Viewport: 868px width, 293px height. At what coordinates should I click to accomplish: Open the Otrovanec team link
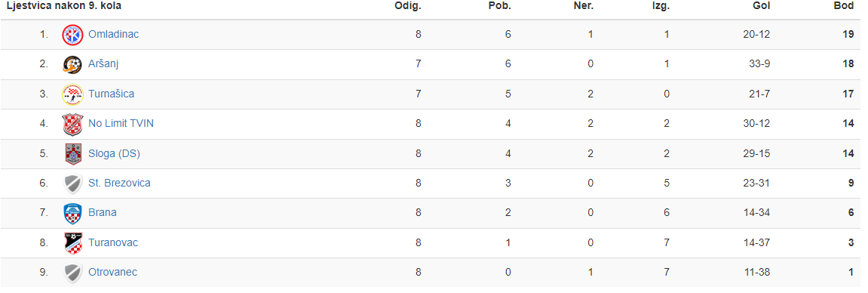pos(113,273)
